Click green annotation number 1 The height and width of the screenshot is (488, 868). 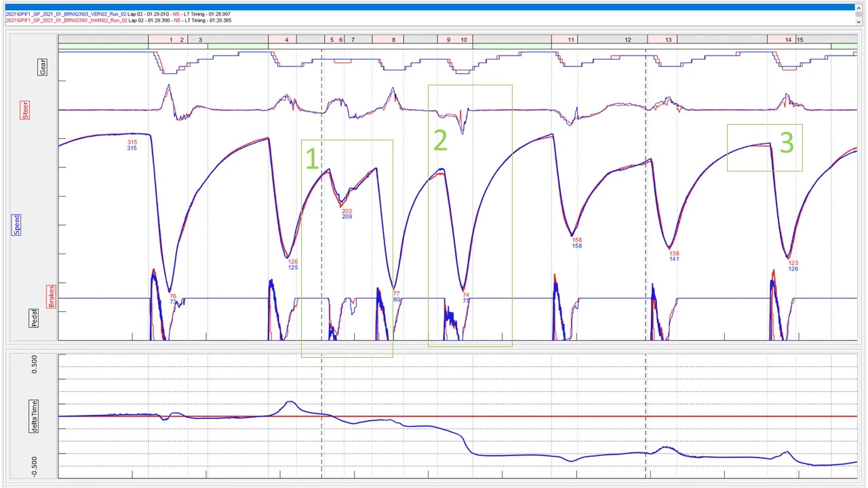point(311,159)
